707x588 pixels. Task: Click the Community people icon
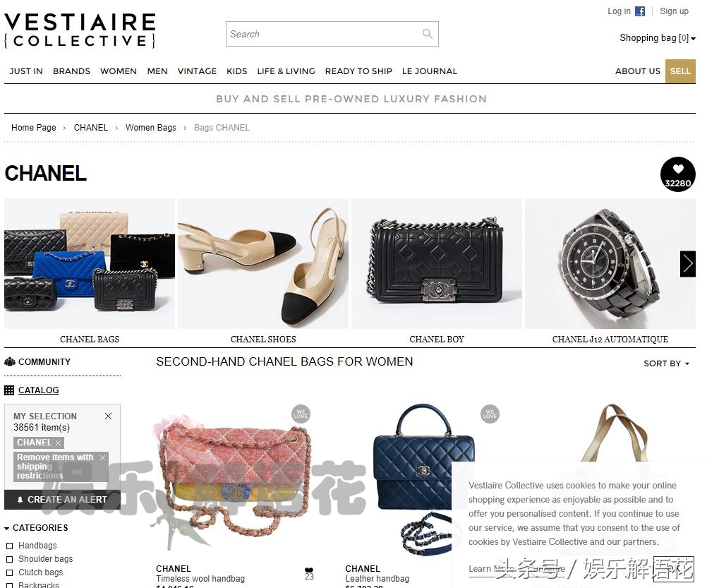tap(9, 361)
